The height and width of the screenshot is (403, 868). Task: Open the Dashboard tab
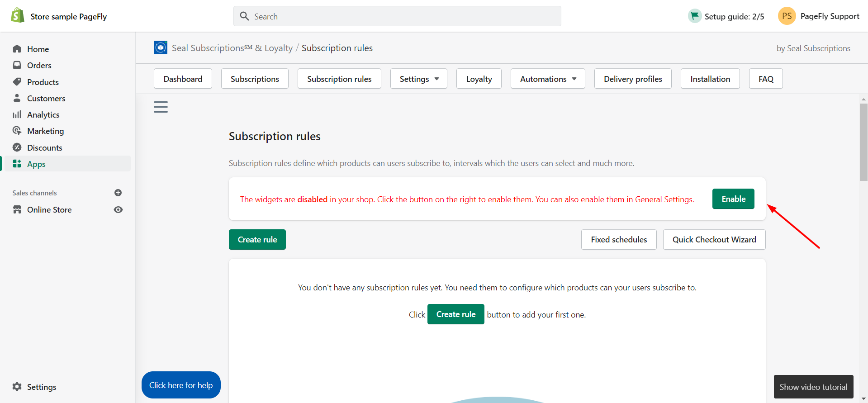pos(183,79)
